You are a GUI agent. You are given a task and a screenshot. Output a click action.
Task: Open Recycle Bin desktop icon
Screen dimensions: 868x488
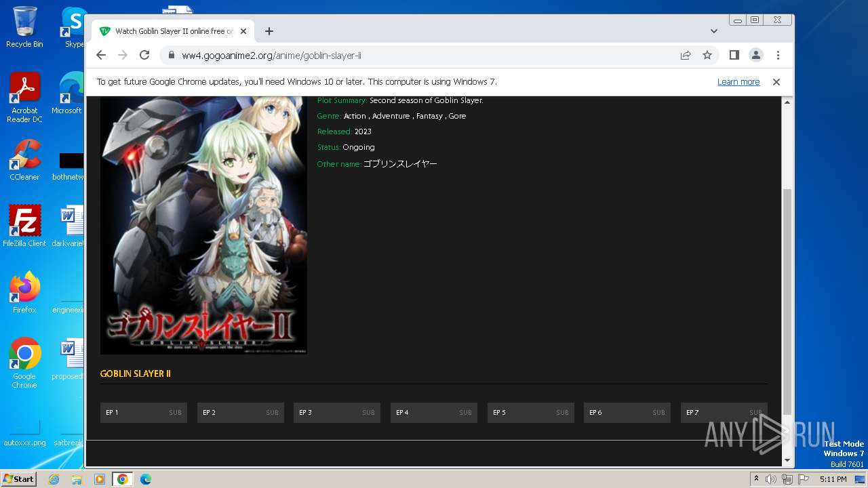(24, 27)
